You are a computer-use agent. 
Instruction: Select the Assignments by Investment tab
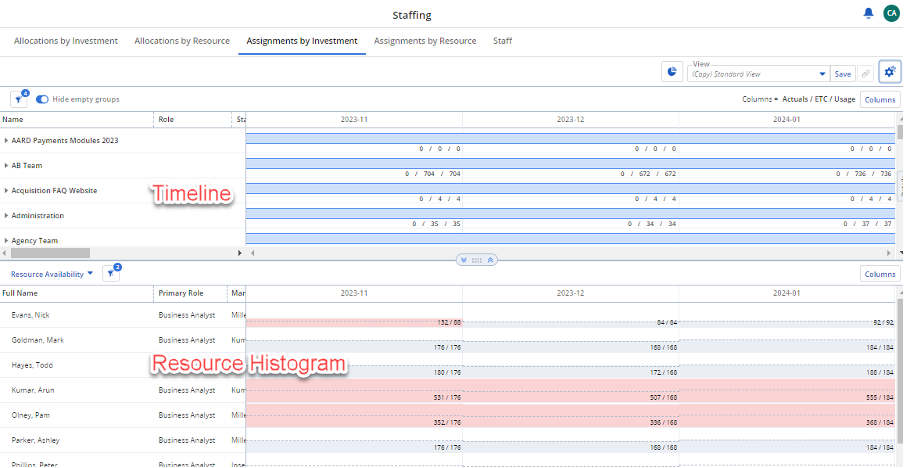coord(302,41)
